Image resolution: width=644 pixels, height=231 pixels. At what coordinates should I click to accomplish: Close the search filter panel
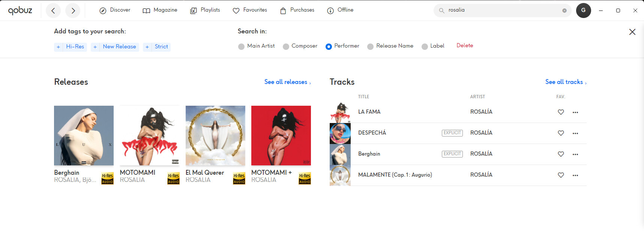point(632,32)
